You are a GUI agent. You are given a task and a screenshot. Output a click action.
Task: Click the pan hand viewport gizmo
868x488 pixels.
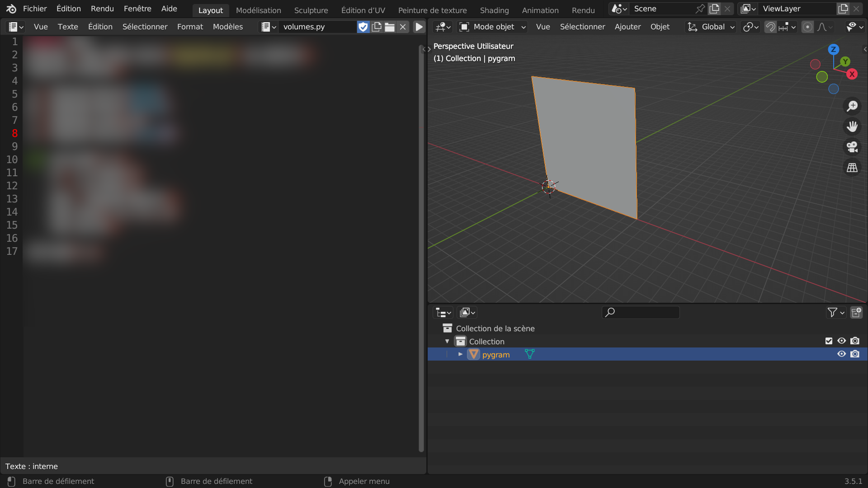click(x=852, y=127)
